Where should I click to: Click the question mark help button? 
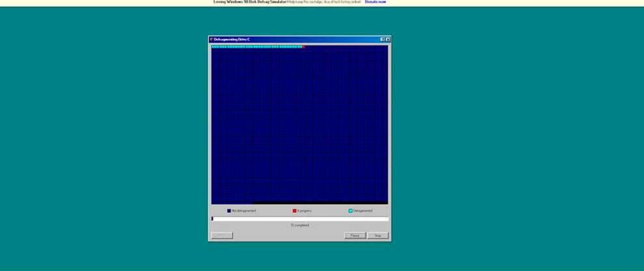coord(382,40)
